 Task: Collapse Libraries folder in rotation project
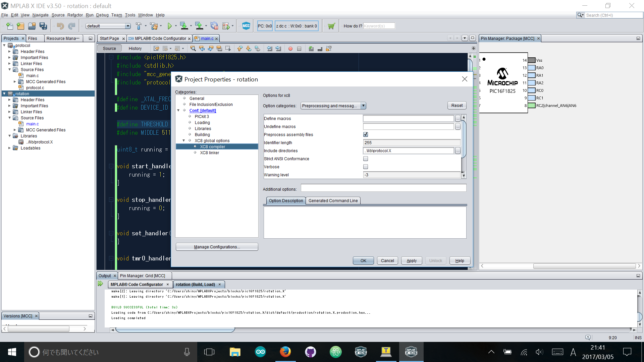pyautogui.click(x=9, y=136)
